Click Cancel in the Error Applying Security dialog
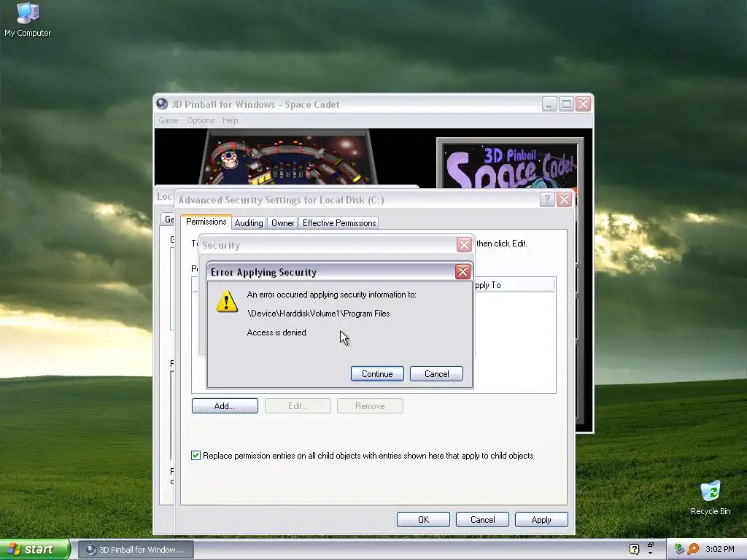747x560 pixels. [x=436, y=374]
